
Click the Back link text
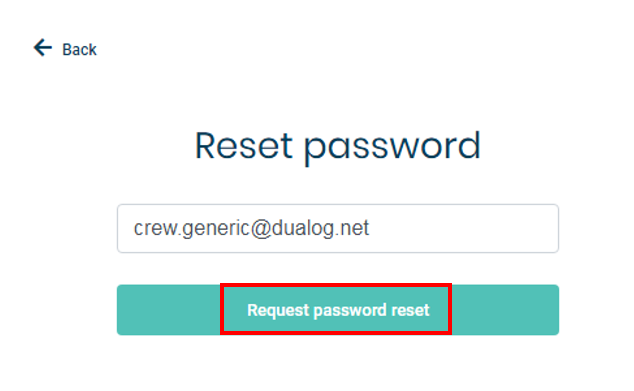[79, 50]
